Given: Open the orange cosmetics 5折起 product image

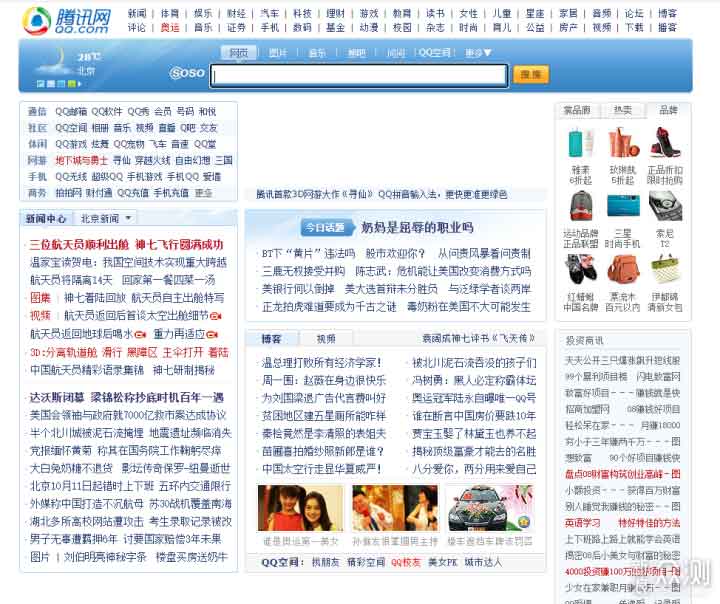Looking at the screenshot, I should click(623, 143).
